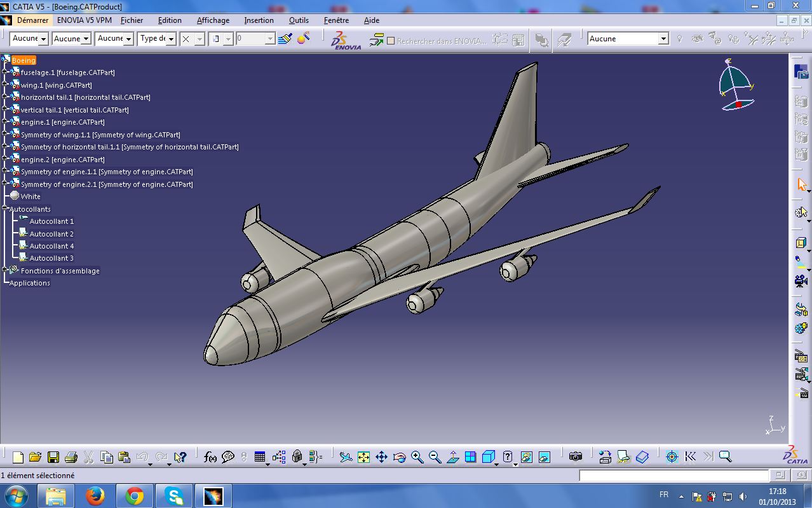Open the Insertion menu

(259, 20)
